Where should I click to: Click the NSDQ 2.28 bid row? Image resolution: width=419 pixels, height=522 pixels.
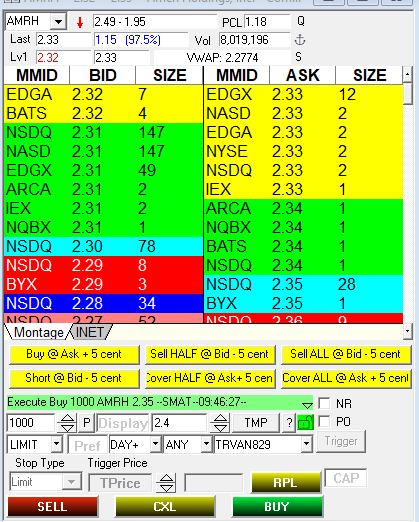103,303
